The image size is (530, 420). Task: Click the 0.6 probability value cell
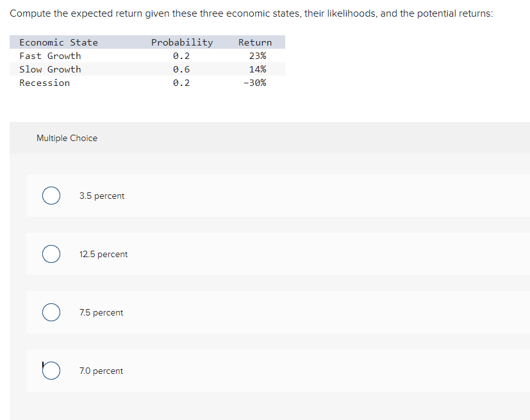click(x=181, y=69)
